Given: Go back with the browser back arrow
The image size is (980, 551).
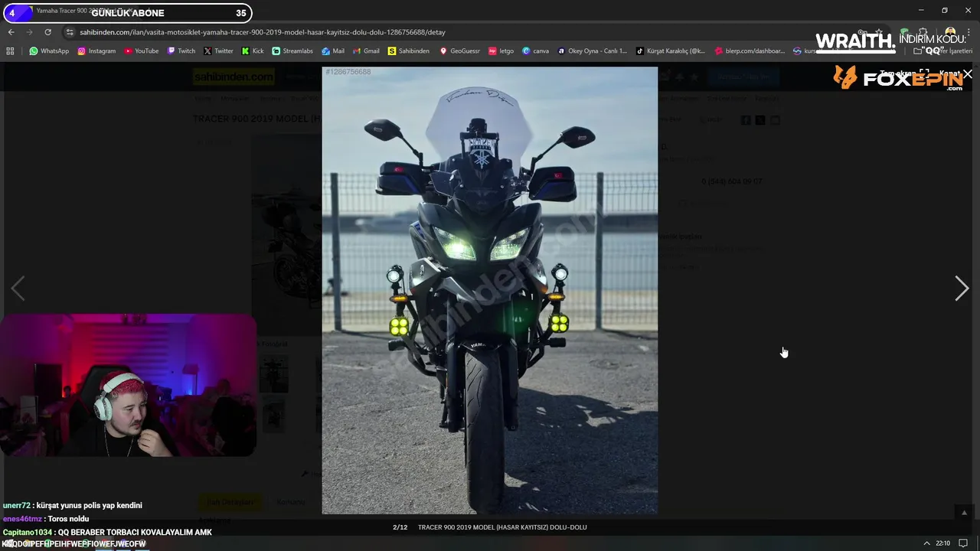Looking at the screenshot, I should point(11,32).
